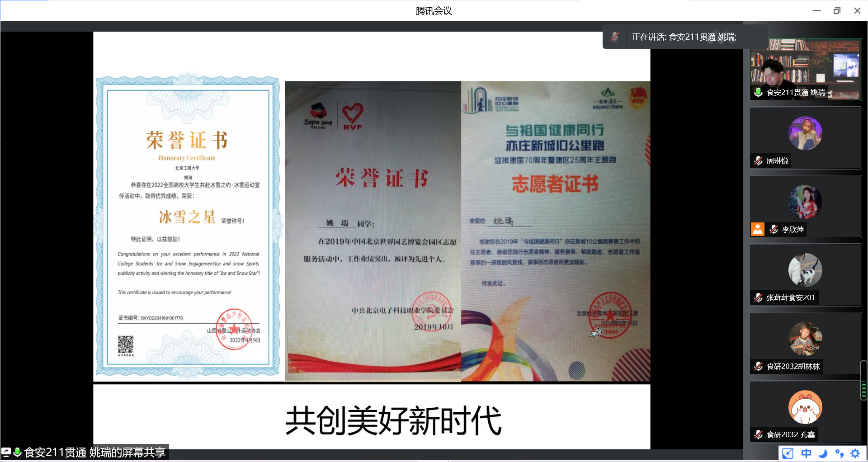Click the screen share icon at bottom left
The width and height of the screenshot is (868, 462).
coord(6,452)
